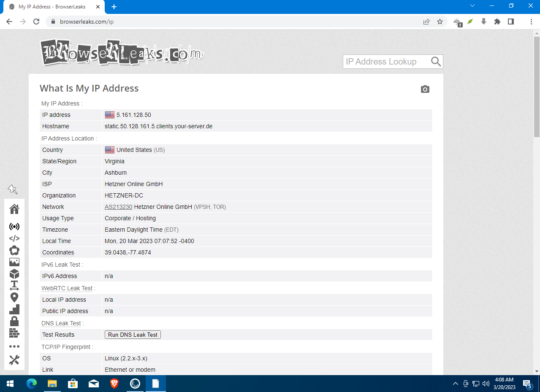Click the United States country value
This screenshot has height=392, width=540.
click(x=134, y=150)
